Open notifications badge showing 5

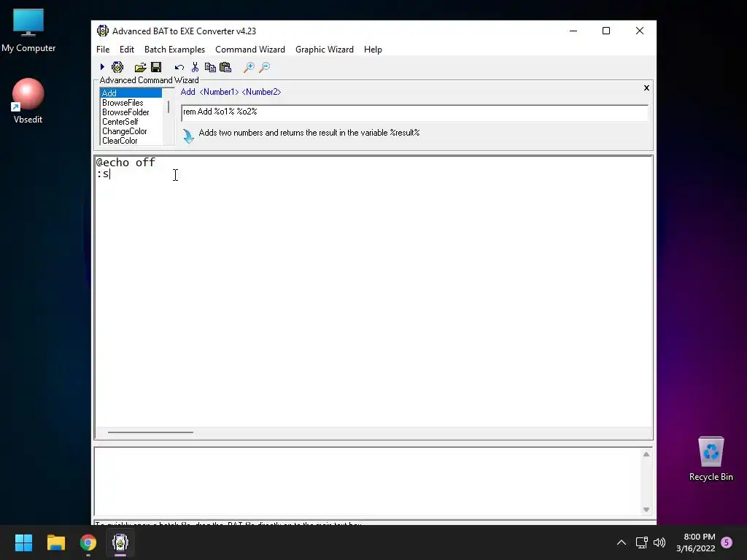click(727, 542)
